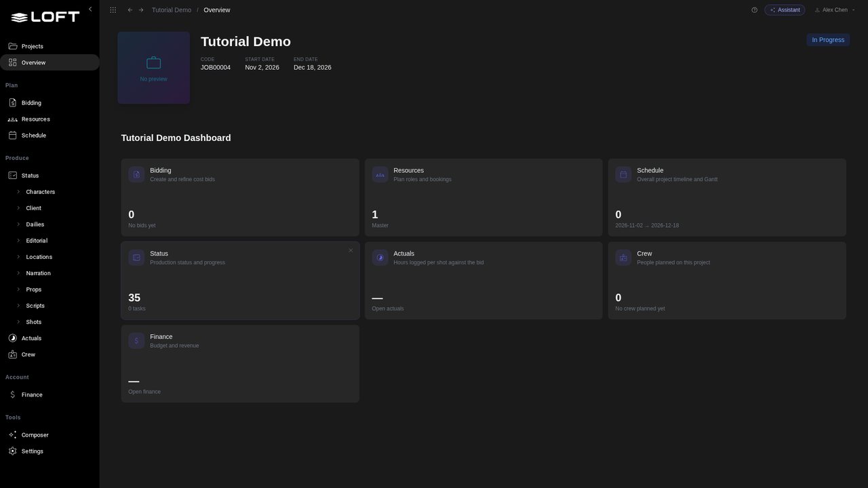Click the Finance card dollar icon
Screen dimensions: 868x488
tap(136, 341)
